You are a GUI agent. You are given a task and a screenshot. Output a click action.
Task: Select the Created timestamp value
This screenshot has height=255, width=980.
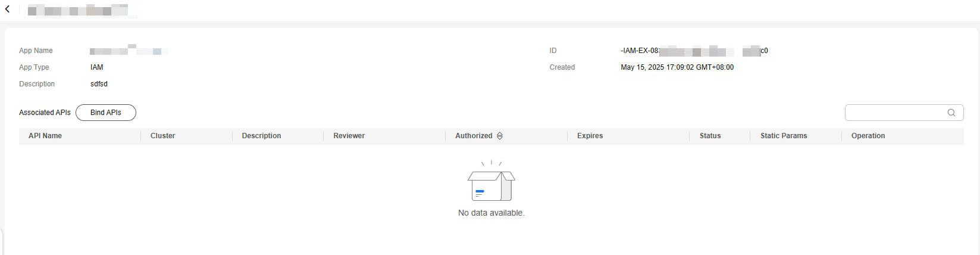coord(677,67)
